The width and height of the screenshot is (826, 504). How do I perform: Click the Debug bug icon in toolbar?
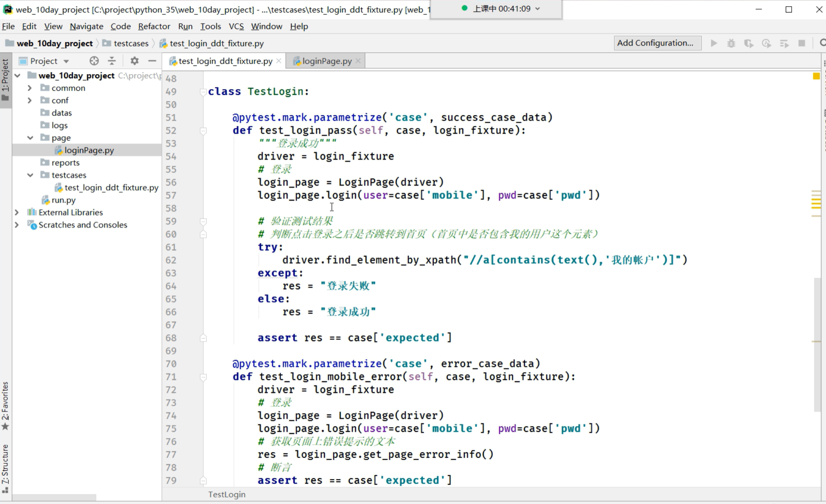pyautogui.click(x=731, y=43)
